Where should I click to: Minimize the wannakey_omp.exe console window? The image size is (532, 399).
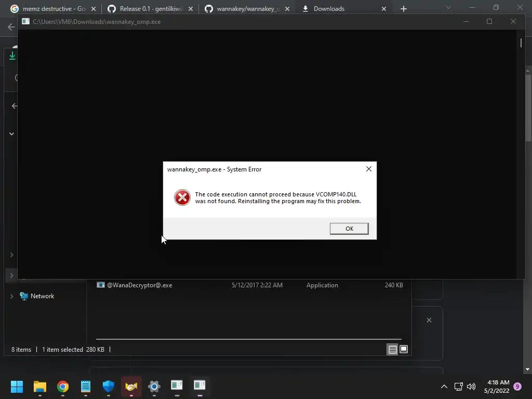pos(466,22)
